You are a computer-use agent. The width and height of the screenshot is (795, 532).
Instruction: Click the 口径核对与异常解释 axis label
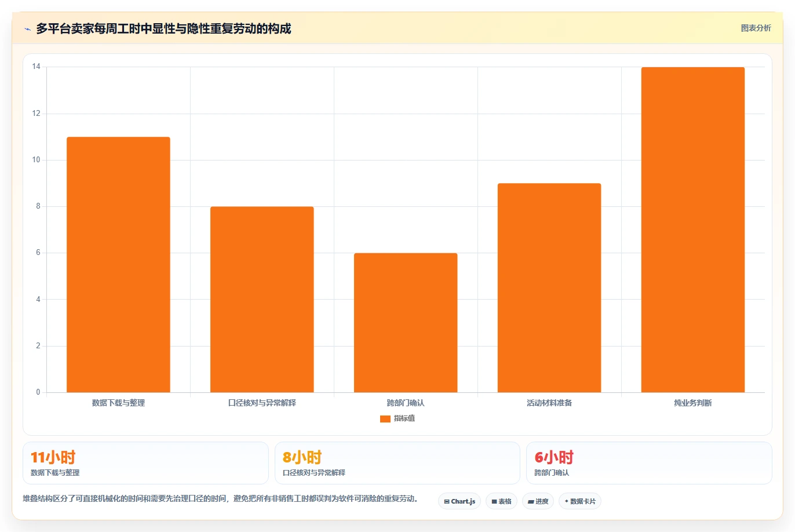262,403
